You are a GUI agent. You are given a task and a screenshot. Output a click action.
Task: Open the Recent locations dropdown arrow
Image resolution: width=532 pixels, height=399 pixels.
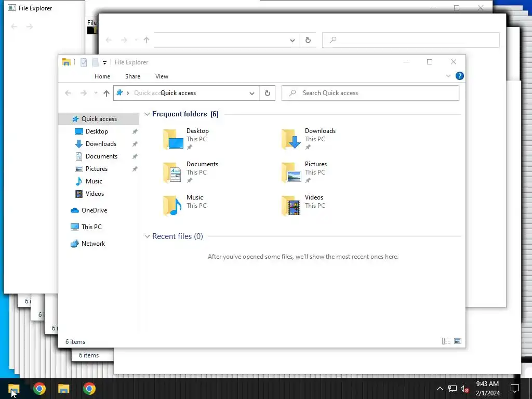(96, 93)
